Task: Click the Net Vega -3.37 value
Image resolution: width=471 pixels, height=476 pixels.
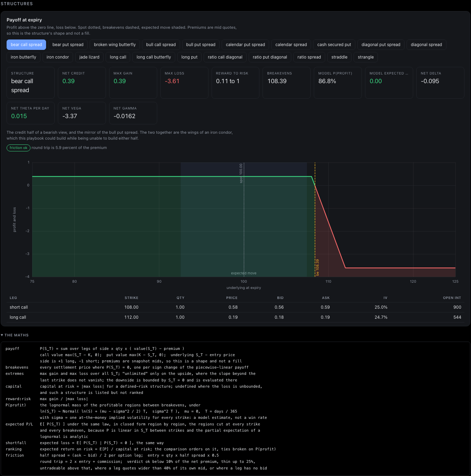Action: click(70, 116)
